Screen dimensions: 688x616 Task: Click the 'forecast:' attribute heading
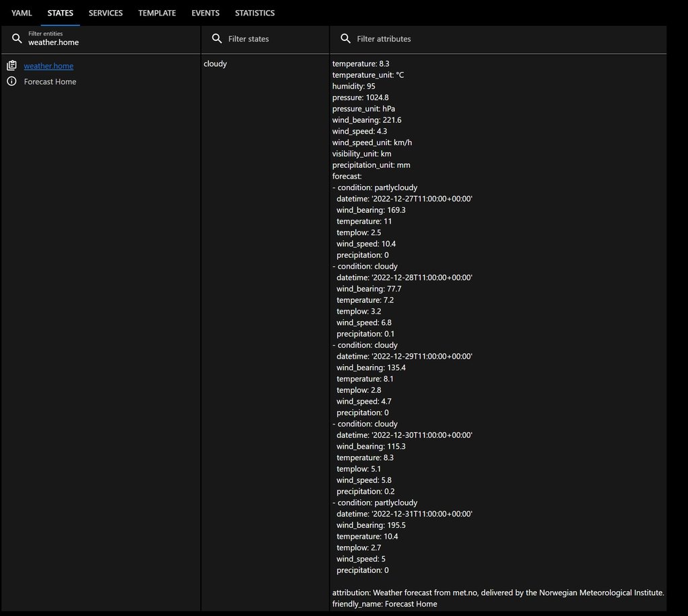[x=347, y=177]
